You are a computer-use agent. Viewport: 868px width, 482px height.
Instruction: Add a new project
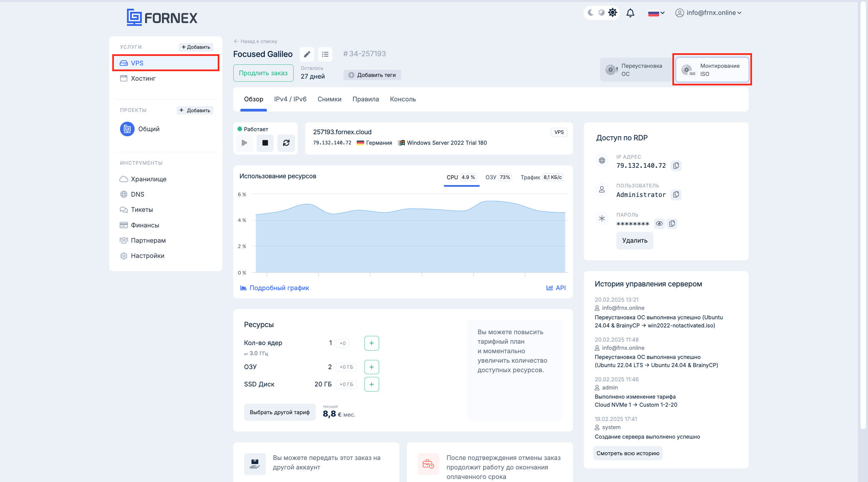[x=195, y=110]
